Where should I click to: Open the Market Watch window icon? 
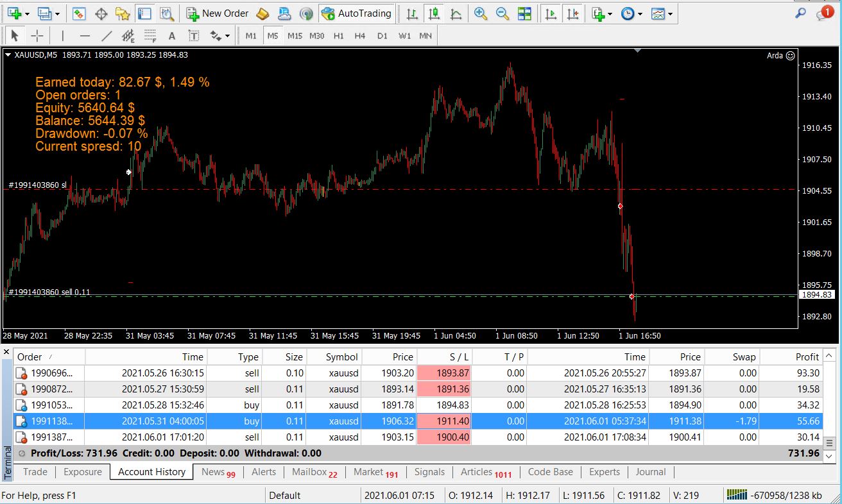click(79, 13)
